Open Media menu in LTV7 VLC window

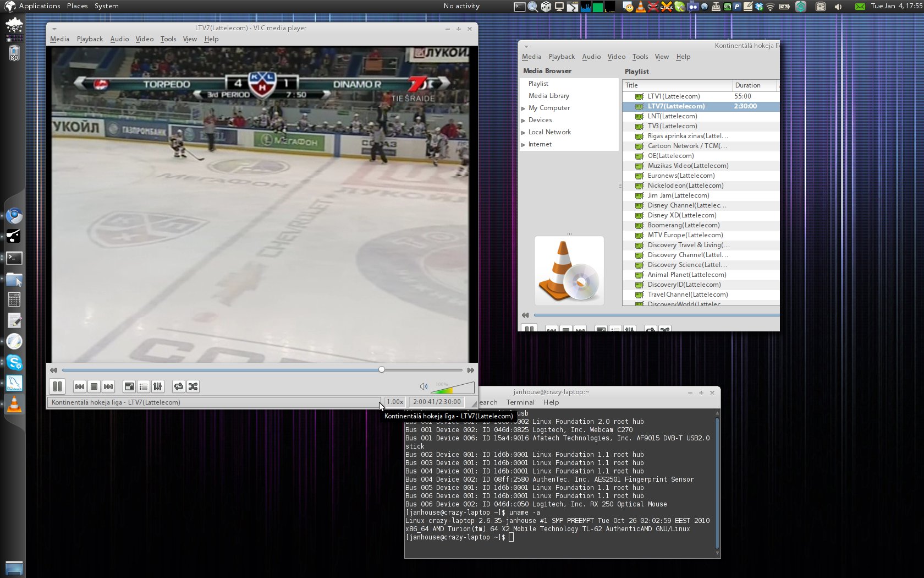[59, 39]
